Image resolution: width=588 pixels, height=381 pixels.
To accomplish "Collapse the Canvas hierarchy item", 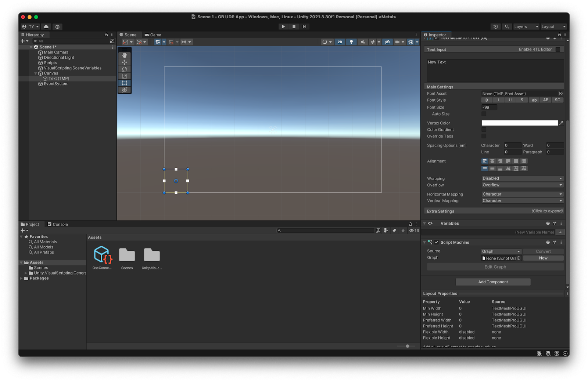I will click(x=36, y=73).
